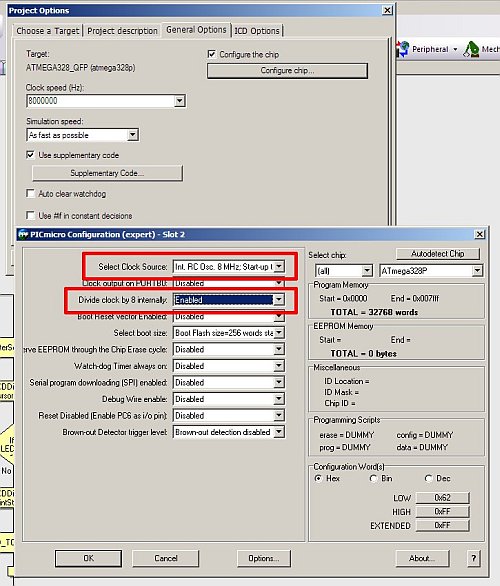Select the Hex radio button
Image resolution: width=500 pixels, height=586 pixels.
318,478
